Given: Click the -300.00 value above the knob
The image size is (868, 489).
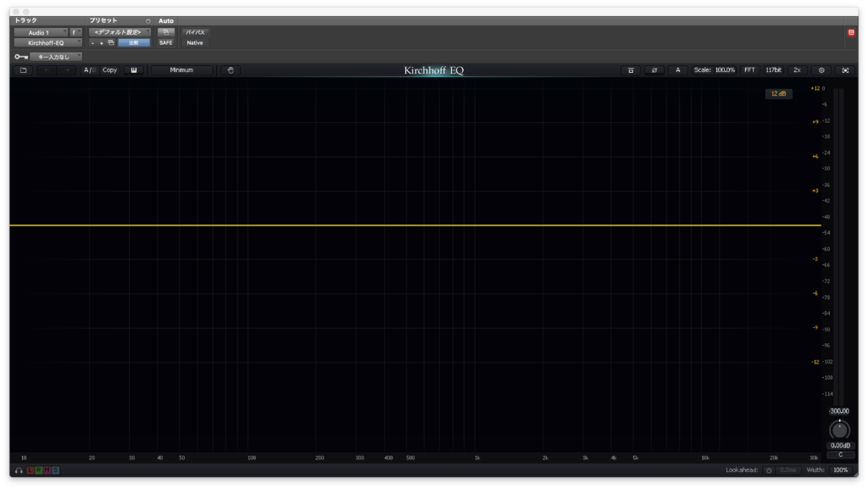Looking at the screenshot, I should [x=839, y=411].
